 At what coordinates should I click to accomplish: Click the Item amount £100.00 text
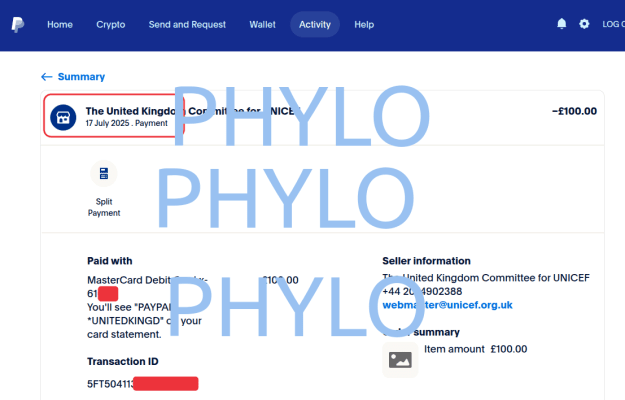[475, 349]
